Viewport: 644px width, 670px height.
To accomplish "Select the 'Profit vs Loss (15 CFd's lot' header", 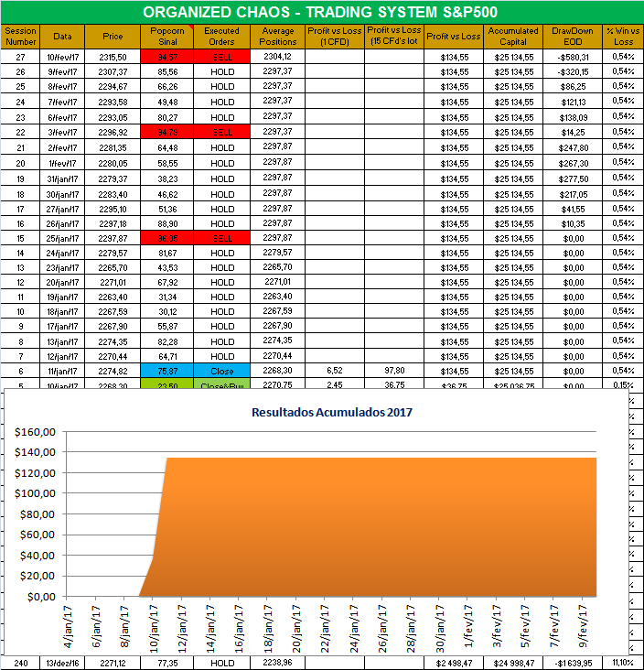I will (x=393, y=37).
